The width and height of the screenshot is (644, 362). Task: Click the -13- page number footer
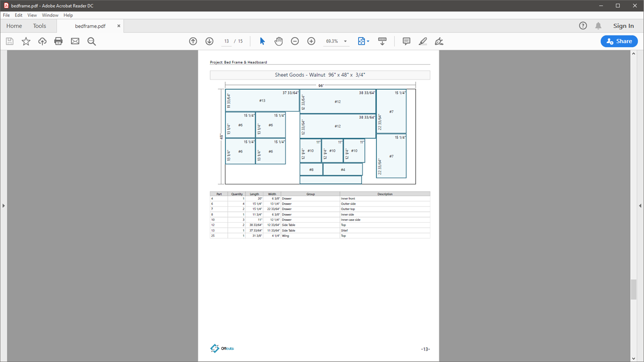[425, 349]
